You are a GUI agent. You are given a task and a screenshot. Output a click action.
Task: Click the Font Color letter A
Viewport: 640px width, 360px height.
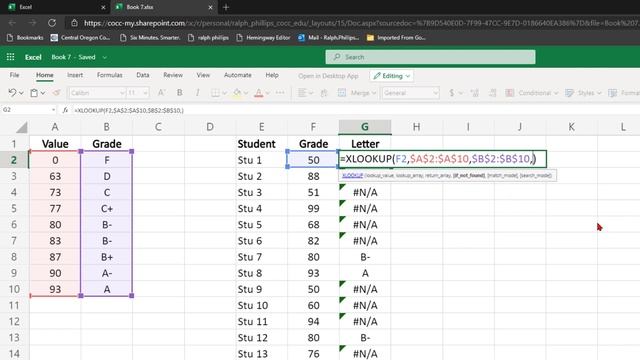point(258,93)
